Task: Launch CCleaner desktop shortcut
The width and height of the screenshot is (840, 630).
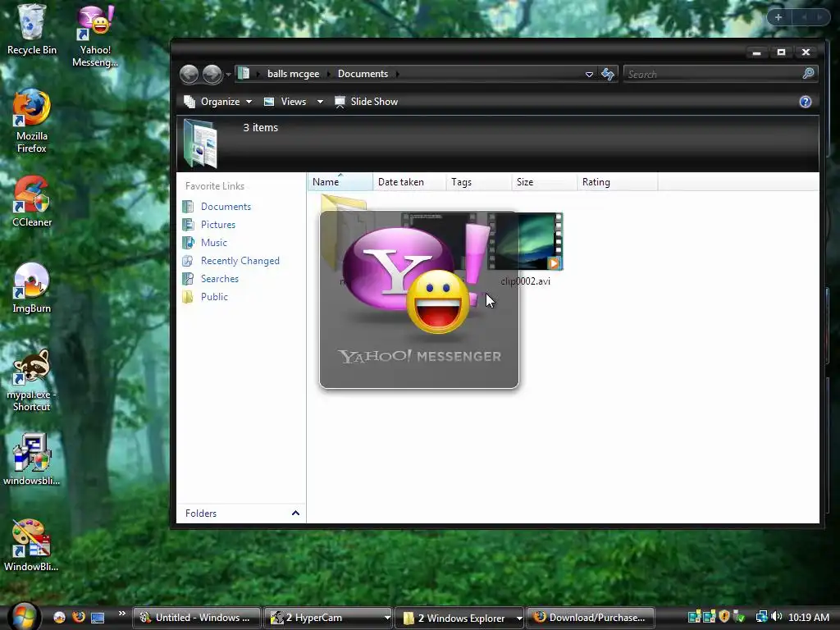Action: pos(32,202)
